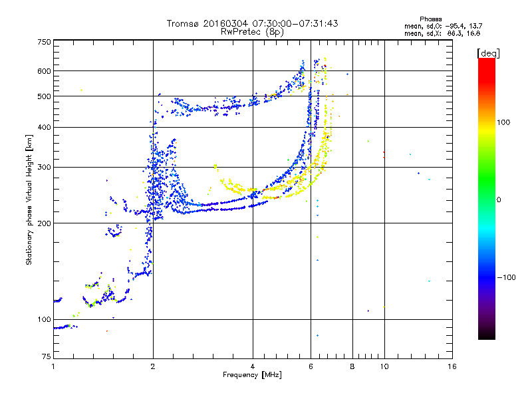Click the y-axis tick label '400'
Screen dimensions: 532x399
[44, 127]
